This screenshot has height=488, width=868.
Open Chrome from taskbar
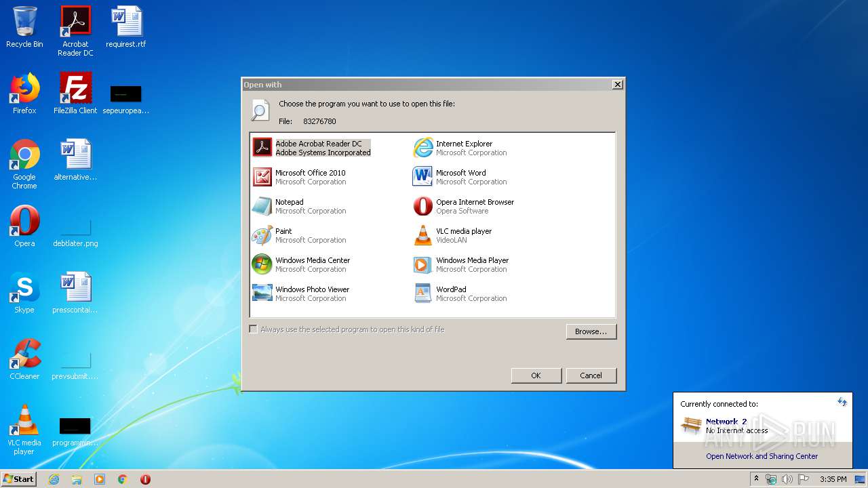(123, 479)
